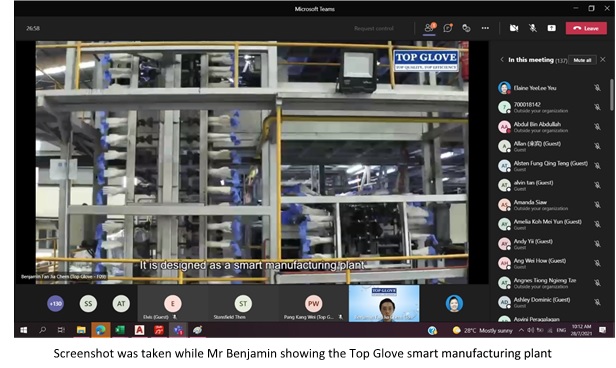
Task: Open the meeting chat icon
Action: pos(448,28)
